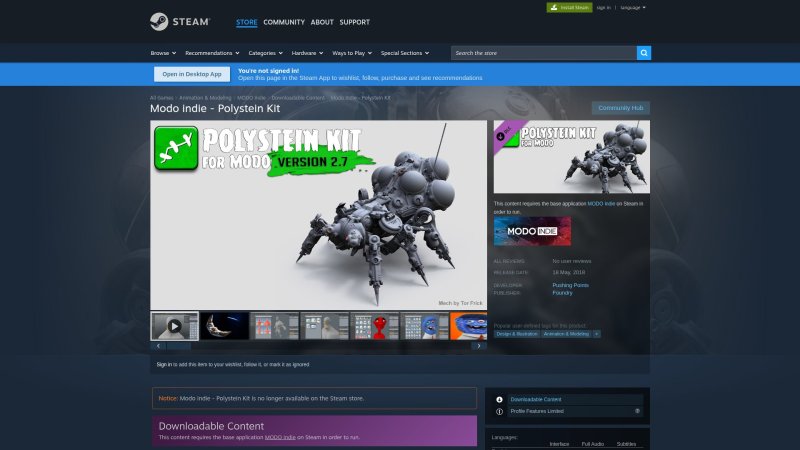Select the crescent moon screenshot thumbnail
This screenshot has width=800, height=450.
(x=224, y=326)
